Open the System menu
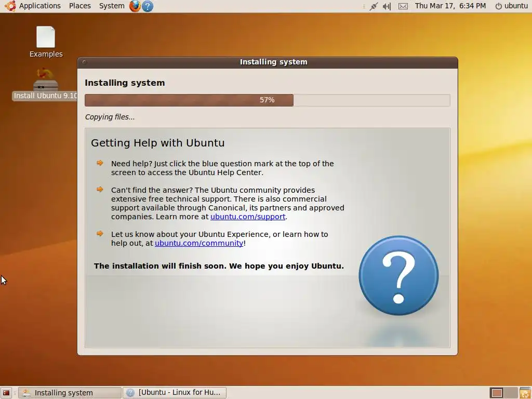 click(x=112, y=6)
